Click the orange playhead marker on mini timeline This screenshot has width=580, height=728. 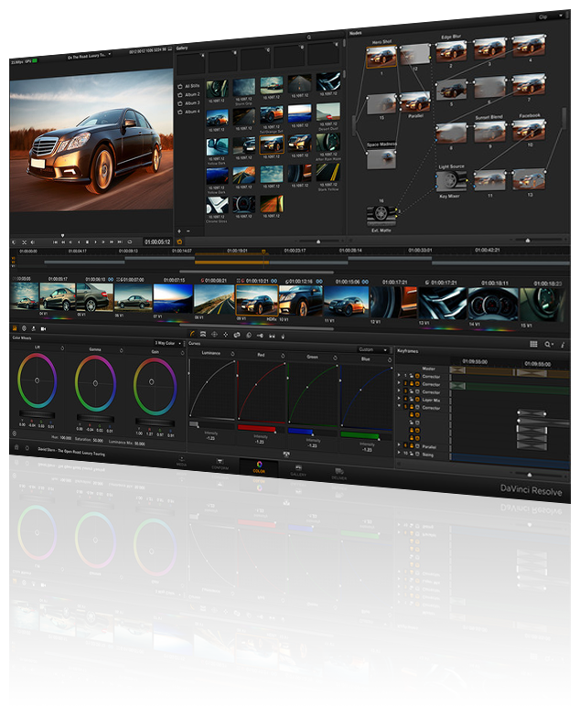(x=263, y=252)
